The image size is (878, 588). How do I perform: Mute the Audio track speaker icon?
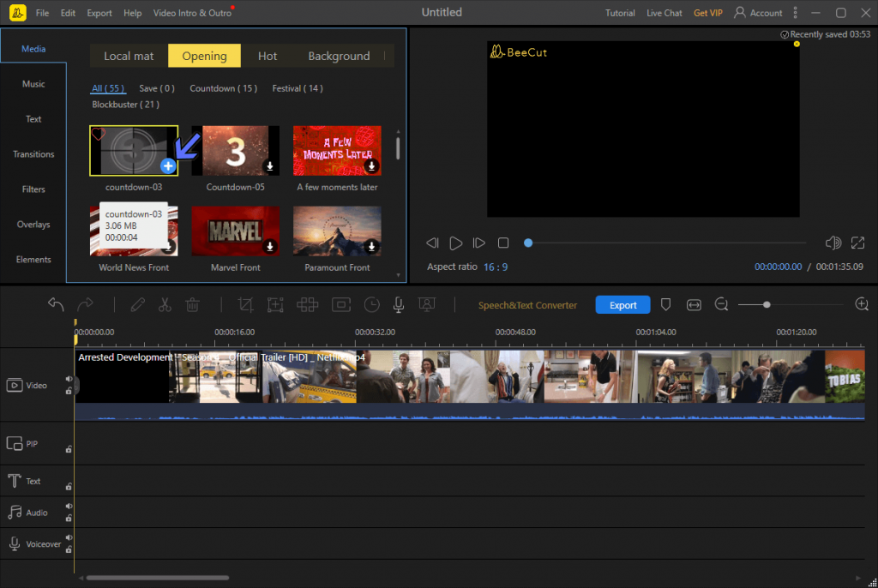[x=69, y=507]
